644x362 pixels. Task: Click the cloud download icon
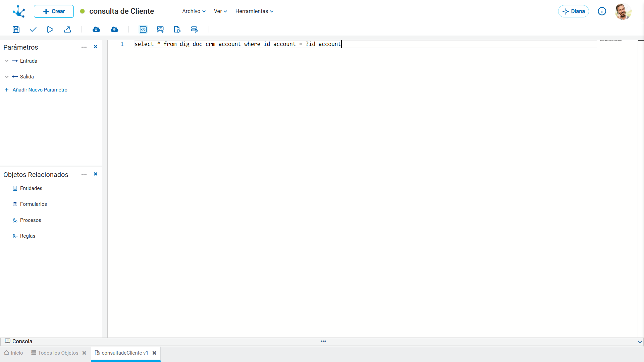(96, 29)
